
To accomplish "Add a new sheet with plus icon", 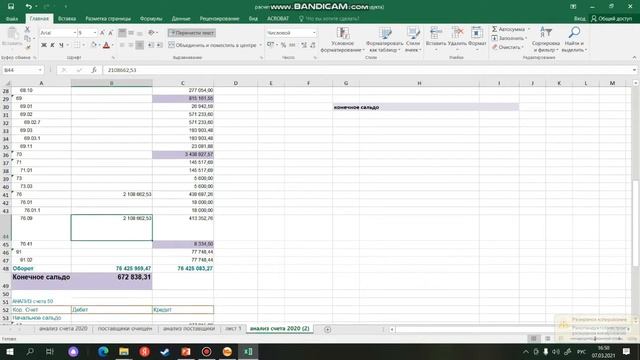I will (x=327, y=329).
